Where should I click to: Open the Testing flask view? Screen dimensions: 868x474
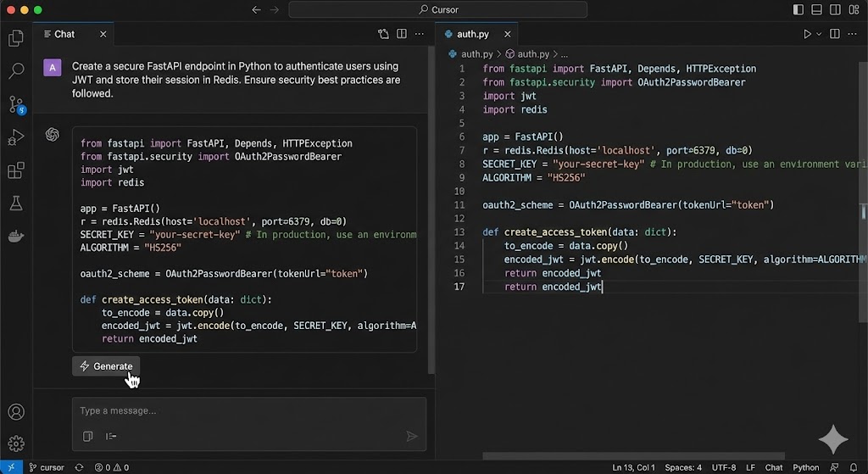pos(15,204)
